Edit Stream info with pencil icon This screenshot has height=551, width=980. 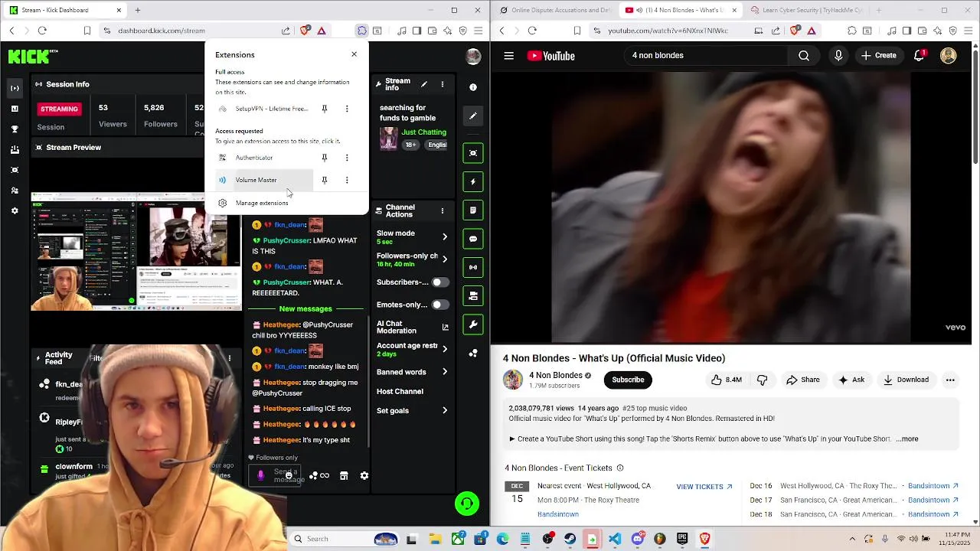[x=424, y=84]
